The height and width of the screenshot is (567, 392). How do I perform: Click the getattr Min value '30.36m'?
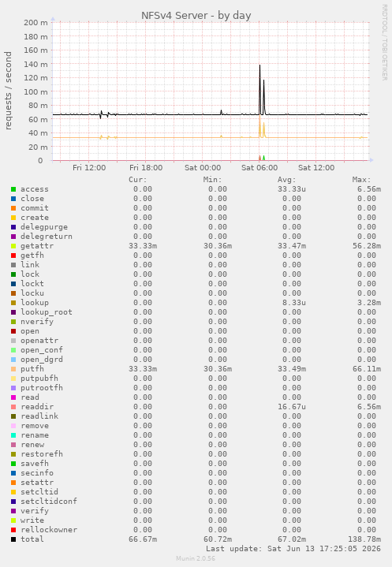218,246
